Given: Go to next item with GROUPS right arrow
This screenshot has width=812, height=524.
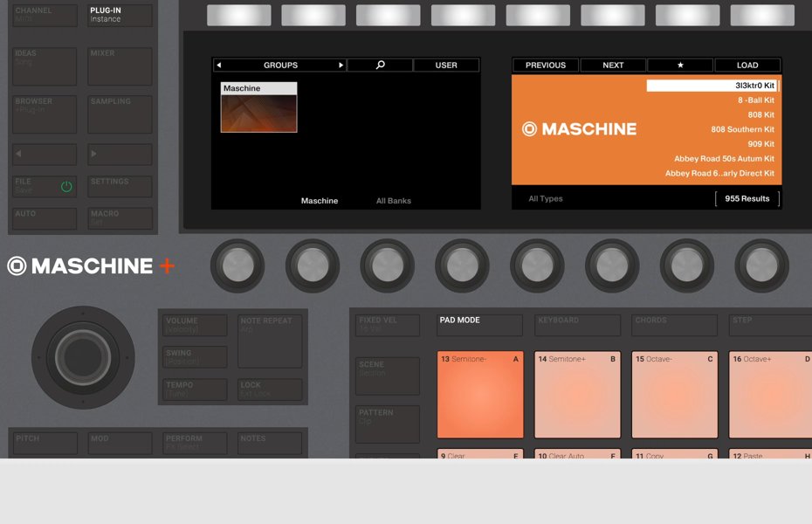Looking at the screenshot, I should pyautogui.click(x=341, y=65).
